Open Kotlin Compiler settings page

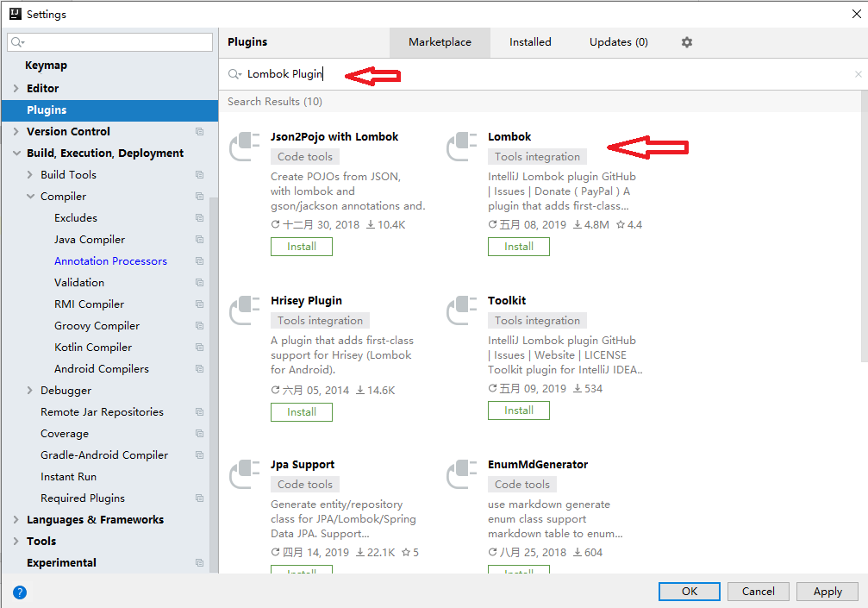pyautogui.click(x=93, y=348)
